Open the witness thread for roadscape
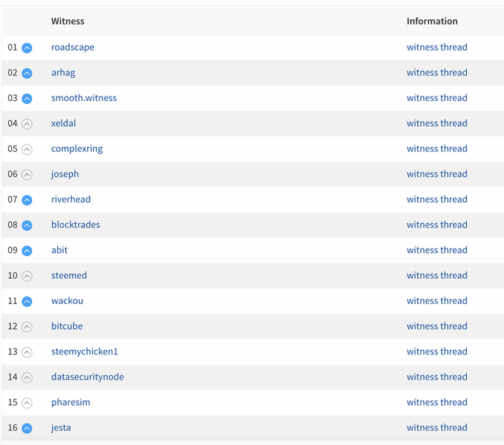This screenshot has height=445, width=504. tap(437, 47)
